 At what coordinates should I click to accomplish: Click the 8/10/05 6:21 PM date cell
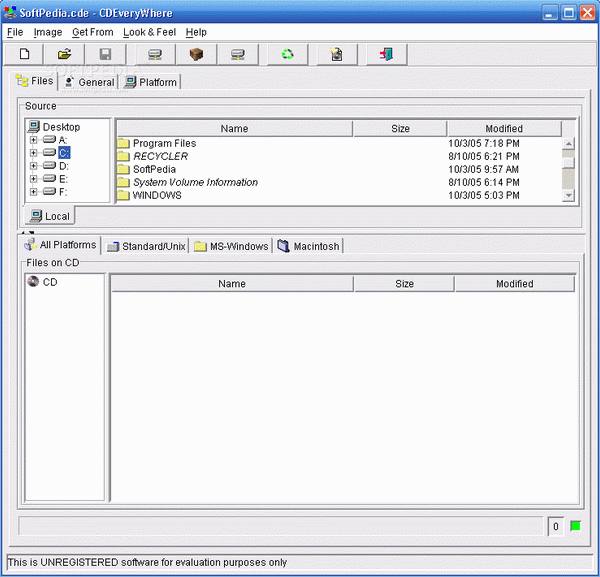point(484,156)
